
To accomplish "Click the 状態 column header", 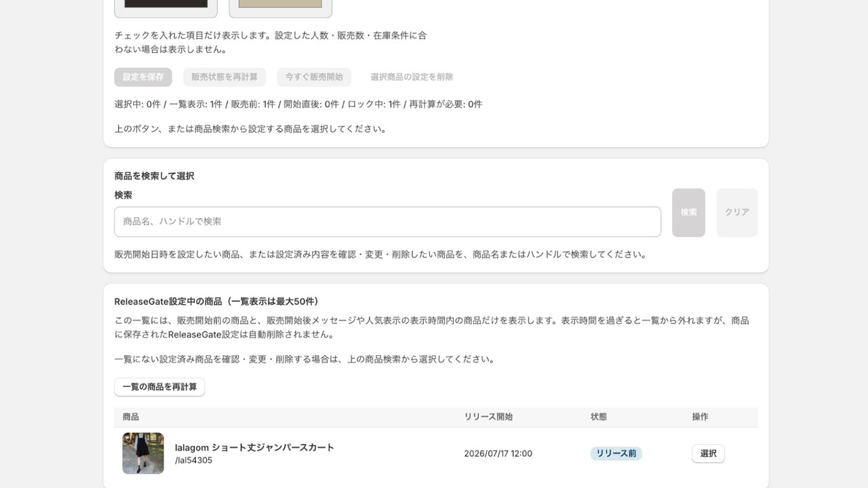I will click(x=599, y=417).
